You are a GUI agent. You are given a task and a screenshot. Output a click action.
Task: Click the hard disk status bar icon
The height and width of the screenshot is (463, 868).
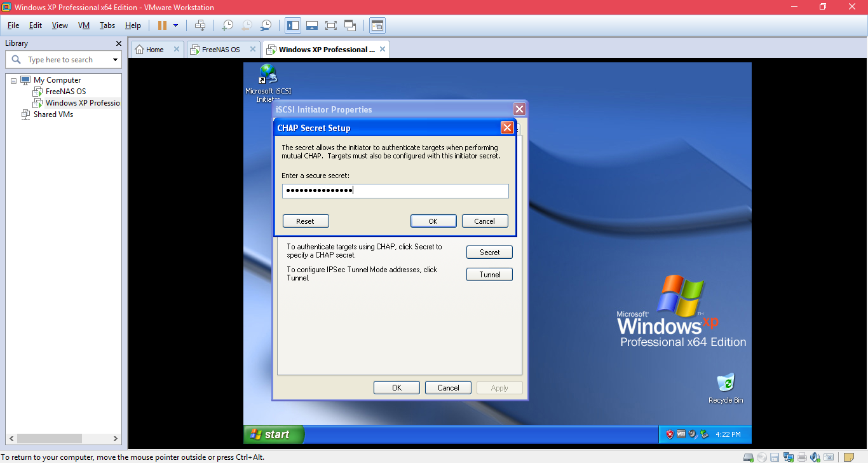tap(748, 457)
